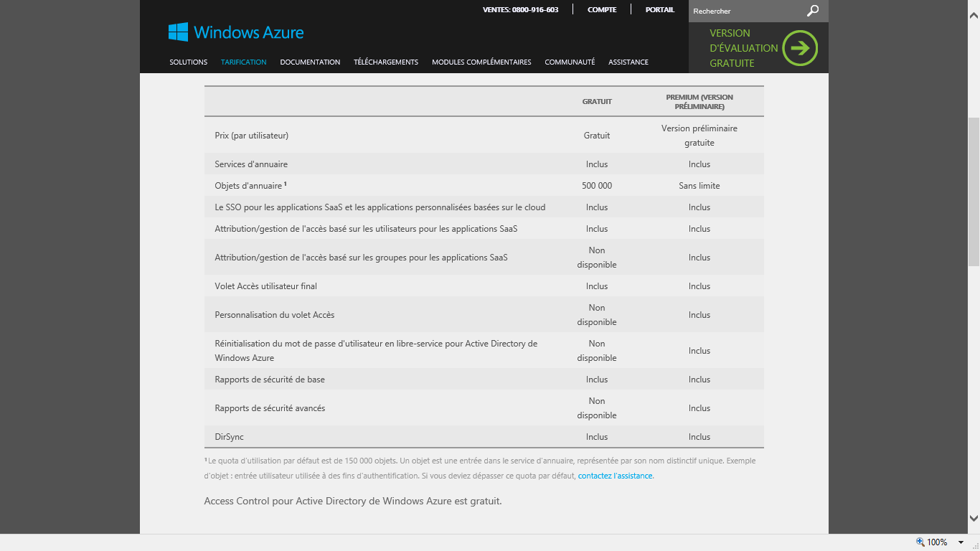
Task: Open the 100% zoom level dropdown arrow
Action: [961, 542]
